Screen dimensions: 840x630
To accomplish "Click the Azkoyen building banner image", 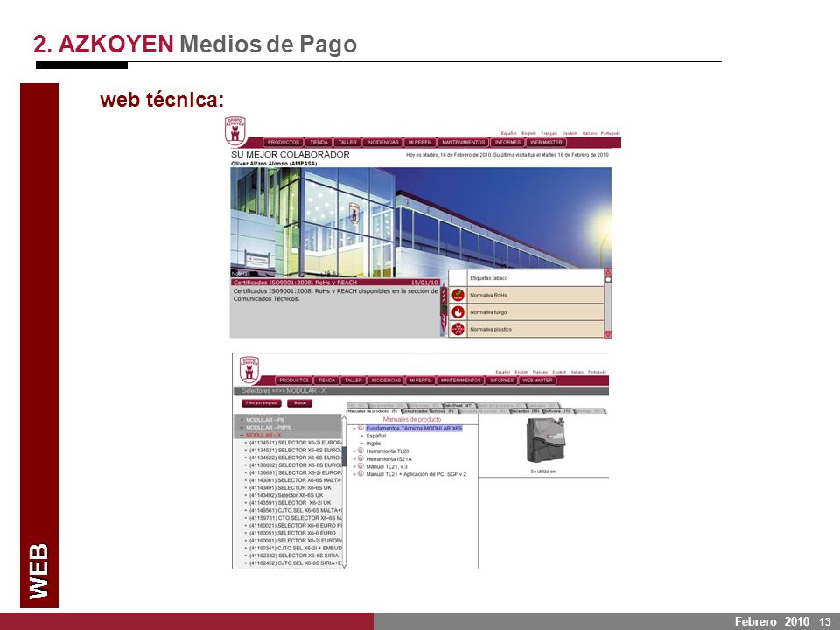I will [421, 222].
